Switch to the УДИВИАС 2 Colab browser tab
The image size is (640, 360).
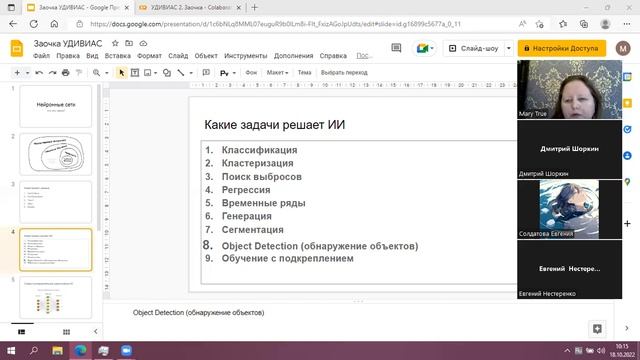(190, 8)
